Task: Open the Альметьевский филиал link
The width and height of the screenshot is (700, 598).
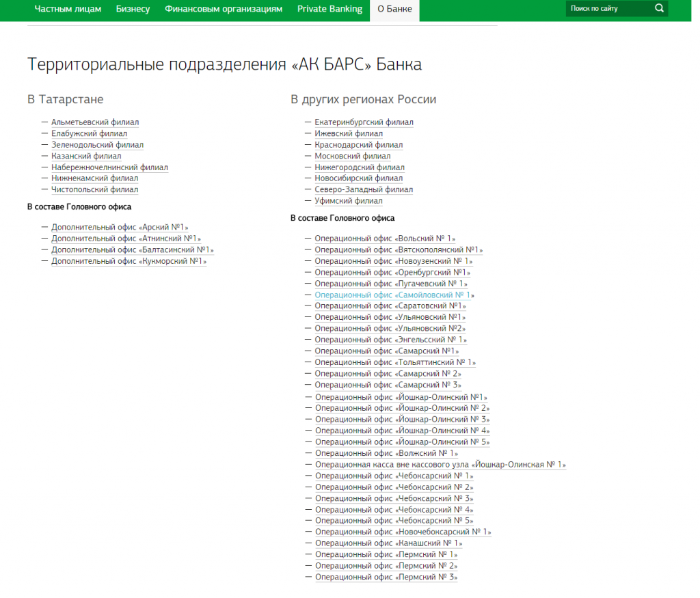Action: [x=95, y=122]
